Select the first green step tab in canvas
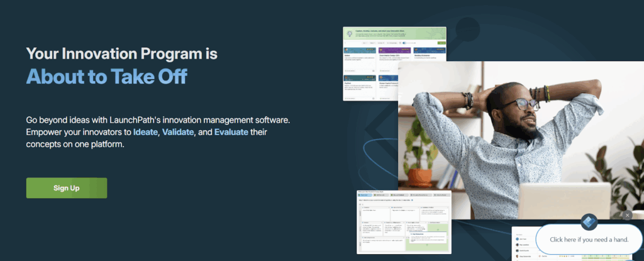644x261 pixels. click(365, 195)
